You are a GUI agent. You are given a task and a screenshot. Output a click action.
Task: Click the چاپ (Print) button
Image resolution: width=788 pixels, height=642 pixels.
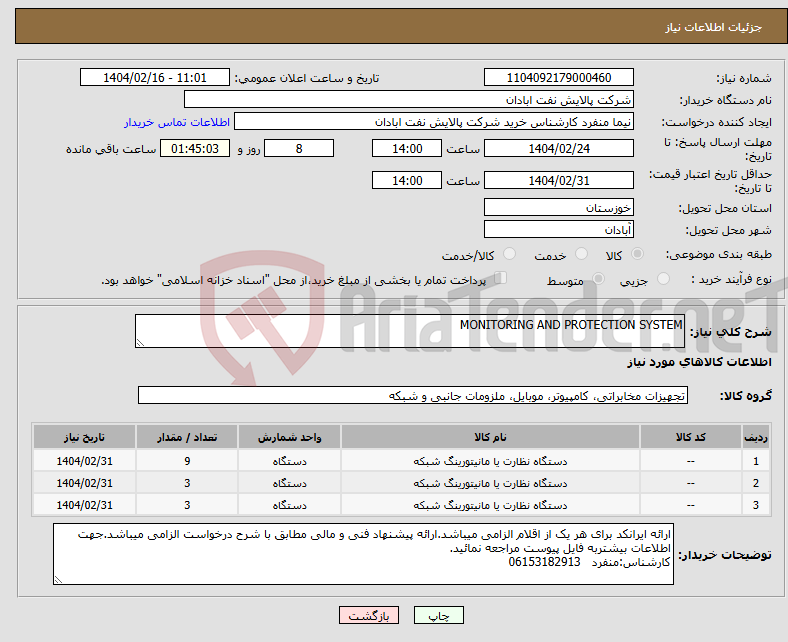[439, 615]
